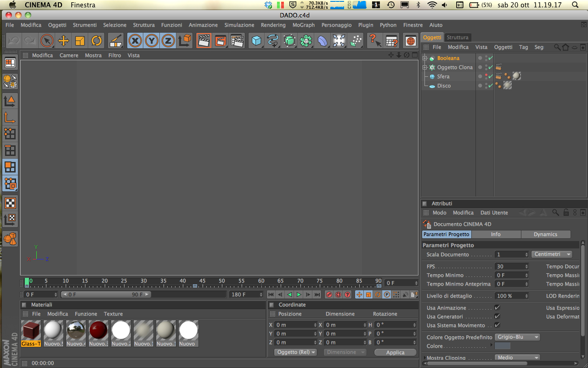Viewport: 588px width, 368px height.
Task: Select the Rotate tool
Action: point(96,40)
